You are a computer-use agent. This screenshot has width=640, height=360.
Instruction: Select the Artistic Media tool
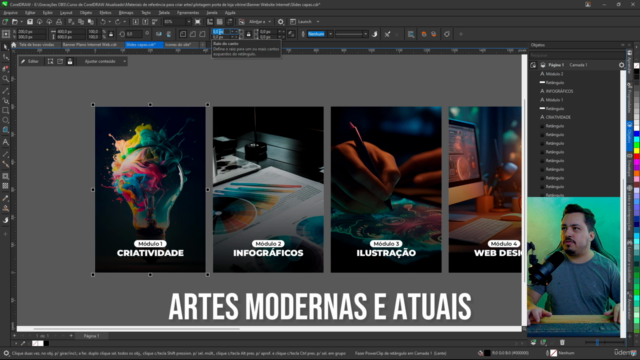click(5, 100)
